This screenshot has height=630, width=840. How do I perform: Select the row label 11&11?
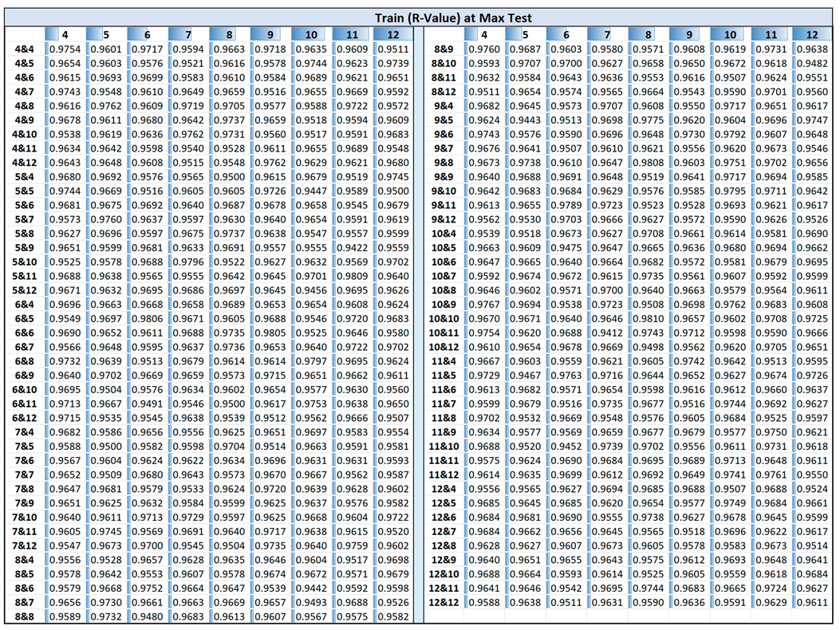click(444, 461)
